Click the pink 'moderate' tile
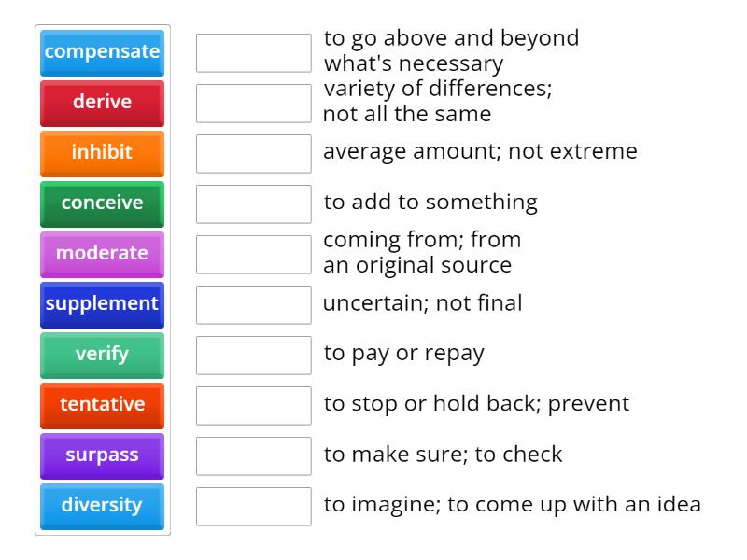The image size is (747, 560). (102, 254)
